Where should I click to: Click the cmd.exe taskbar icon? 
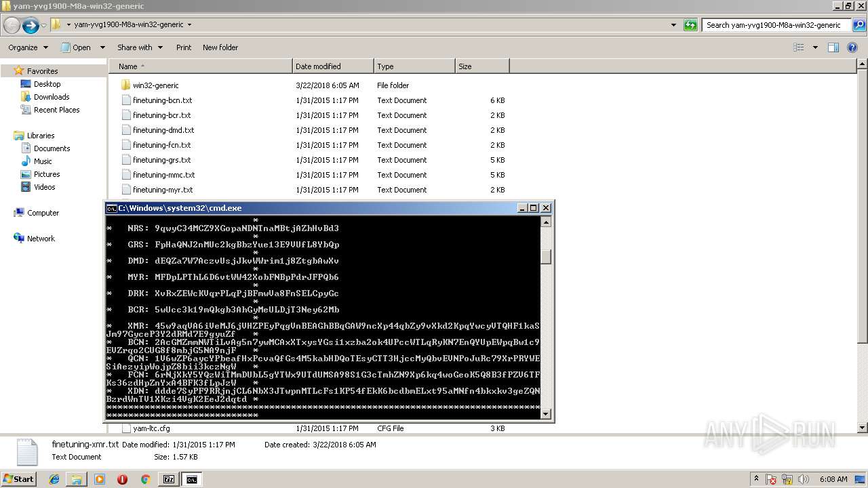point(192,479)
